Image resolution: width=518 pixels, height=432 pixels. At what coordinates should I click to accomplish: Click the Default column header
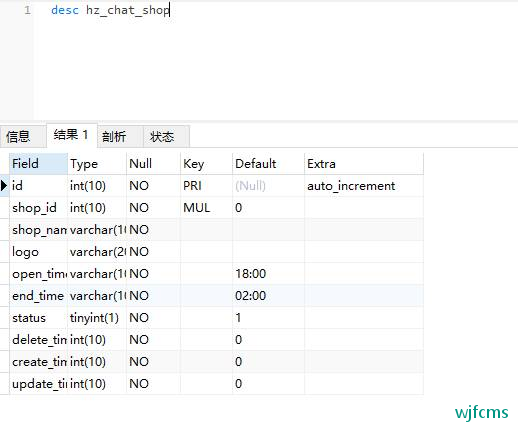pos(268,164)
